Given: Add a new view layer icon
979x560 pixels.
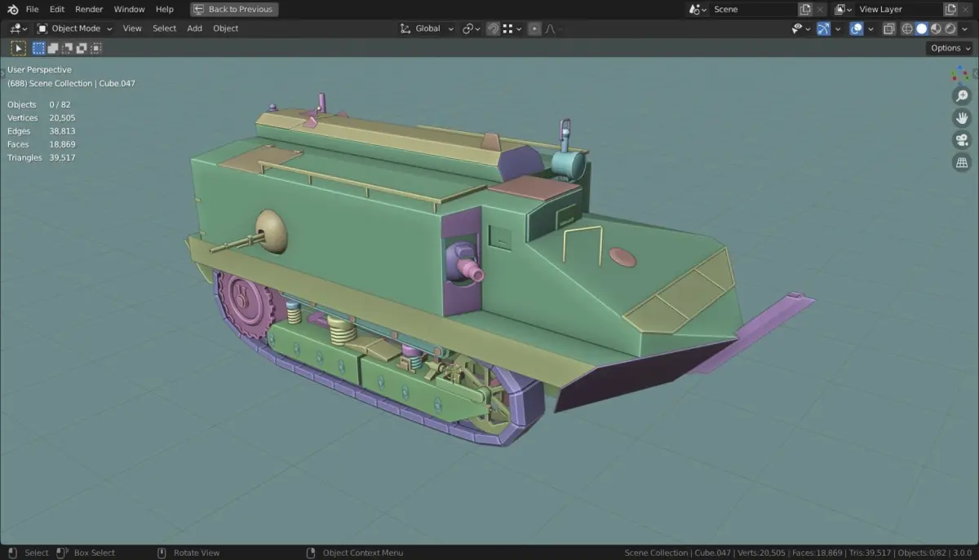Looking at the screenshot, I should (x=950, y=9).
